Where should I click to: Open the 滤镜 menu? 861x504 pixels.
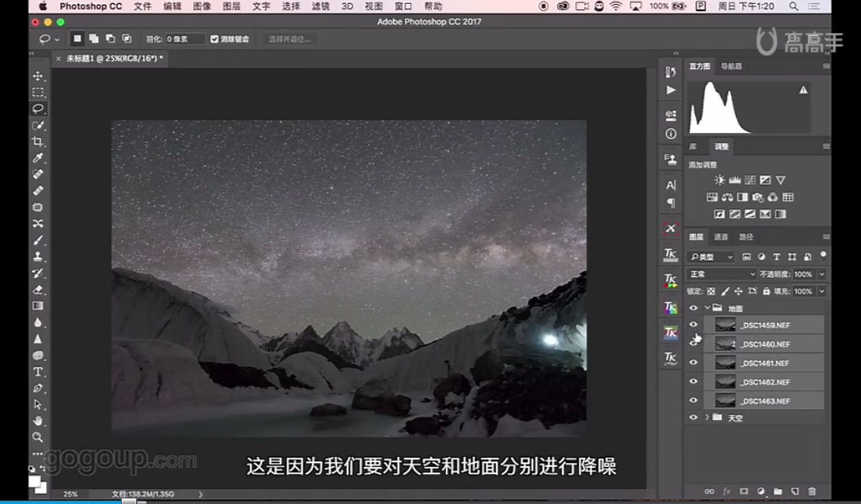(321, 6)
